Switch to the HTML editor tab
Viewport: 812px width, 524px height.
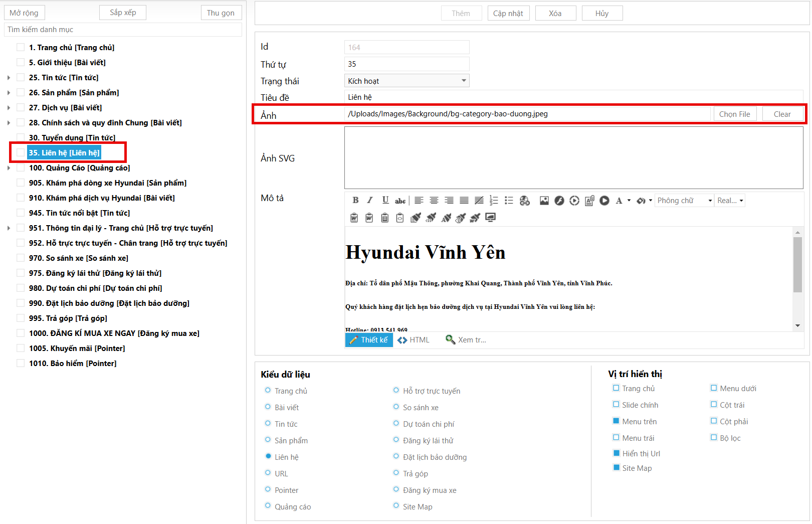coord(414,340)
